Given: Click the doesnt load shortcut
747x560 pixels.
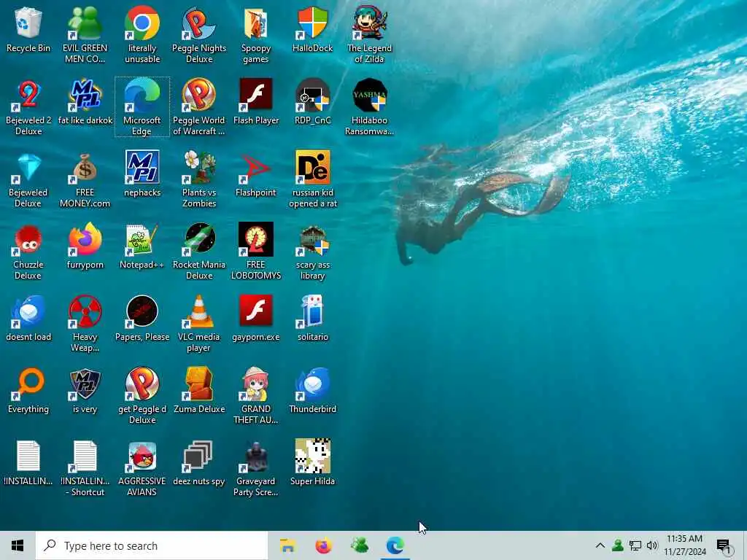Looking at the screenshot, I should 28,319.
